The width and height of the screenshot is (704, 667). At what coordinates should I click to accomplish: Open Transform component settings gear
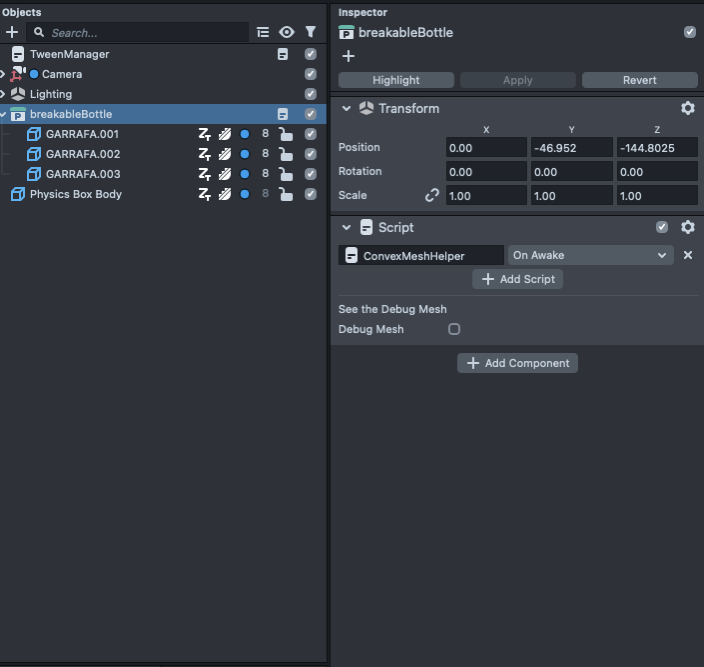[x=688, y=108]
